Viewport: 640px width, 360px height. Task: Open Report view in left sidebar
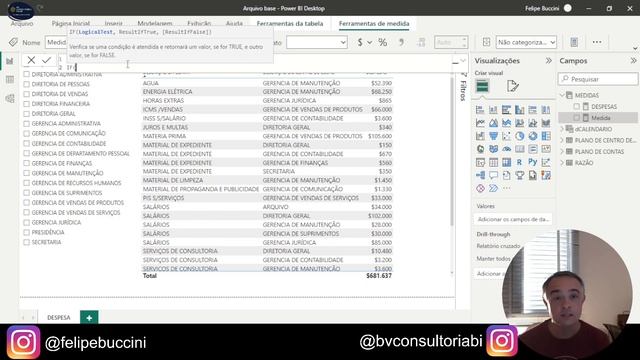(10, 61)
